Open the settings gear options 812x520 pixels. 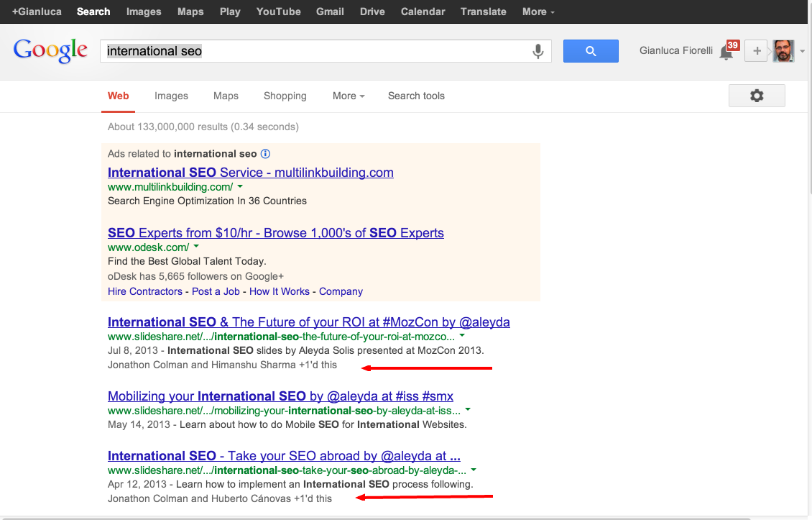point(757,96)
